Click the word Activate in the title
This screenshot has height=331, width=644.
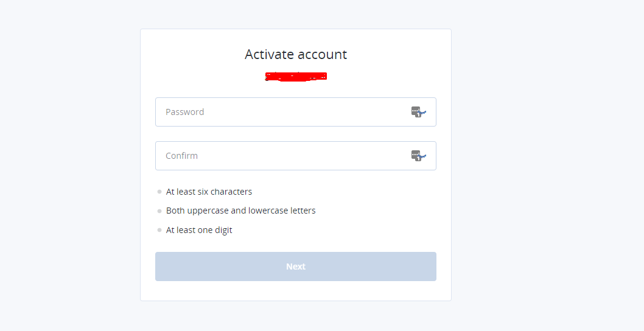tap(269, 54)
